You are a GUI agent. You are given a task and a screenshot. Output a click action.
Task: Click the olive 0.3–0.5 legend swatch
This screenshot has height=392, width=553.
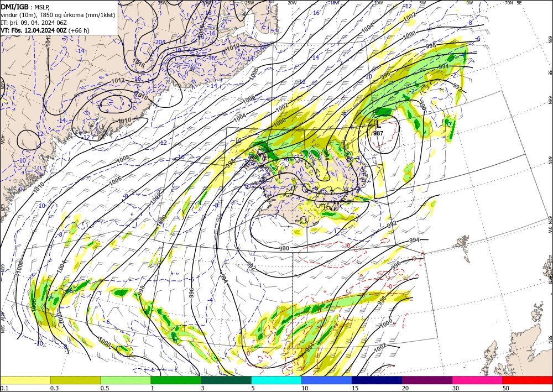tap(75, 380)
